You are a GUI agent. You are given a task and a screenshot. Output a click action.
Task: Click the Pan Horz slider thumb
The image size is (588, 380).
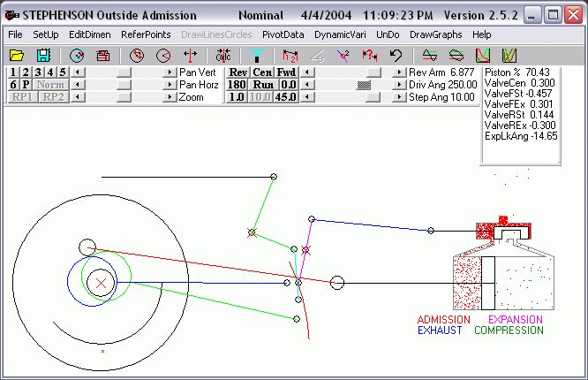coord(124,85)
